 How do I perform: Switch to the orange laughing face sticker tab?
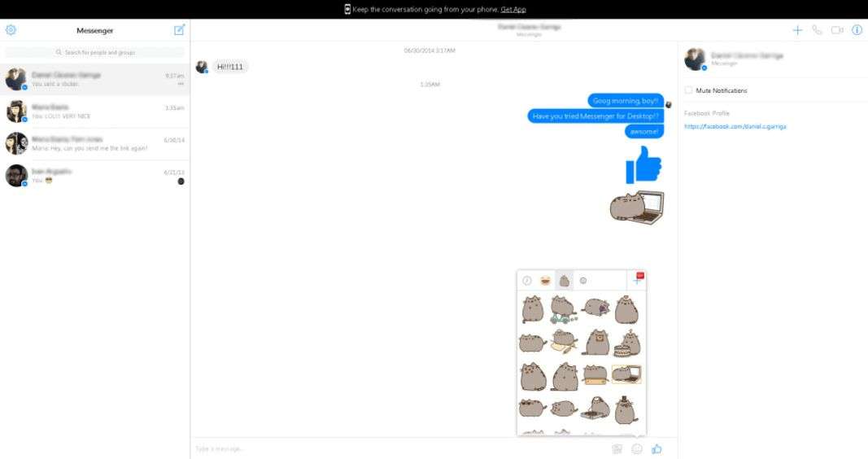545,281
